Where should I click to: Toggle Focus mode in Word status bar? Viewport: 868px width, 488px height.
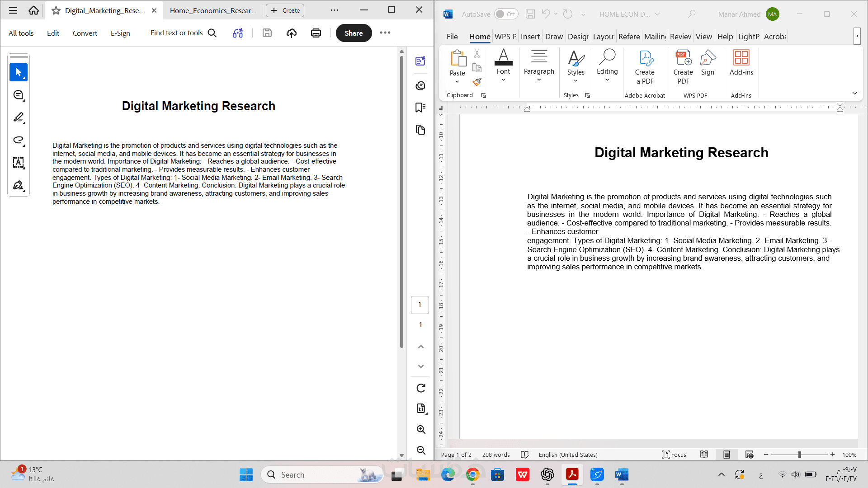(x=674, y=455)
